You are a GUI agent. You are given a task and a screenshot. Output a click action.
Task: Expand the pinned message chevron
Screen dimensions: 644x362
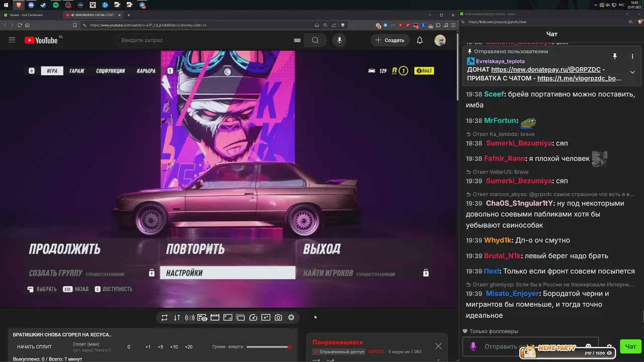632,72
